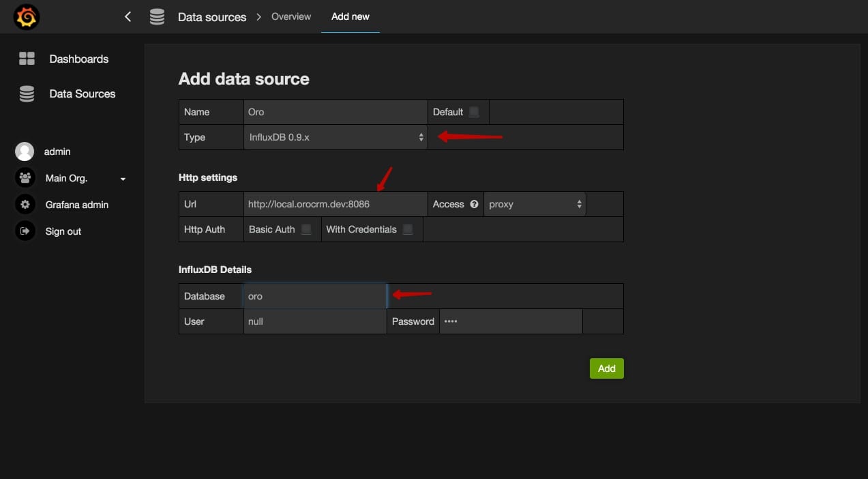Click the Http settings section label
The image size is (868, 479).
point(208,177)
